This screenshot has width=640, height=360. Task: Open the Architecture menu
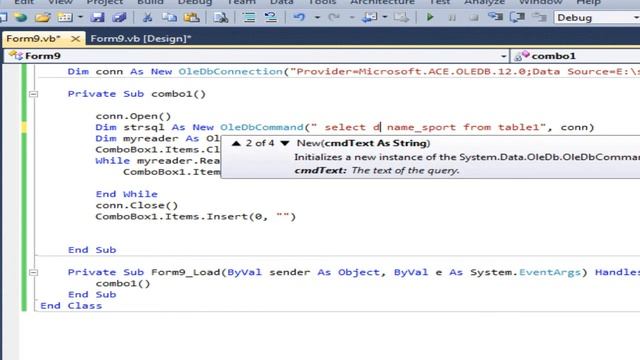coord(382,2)
